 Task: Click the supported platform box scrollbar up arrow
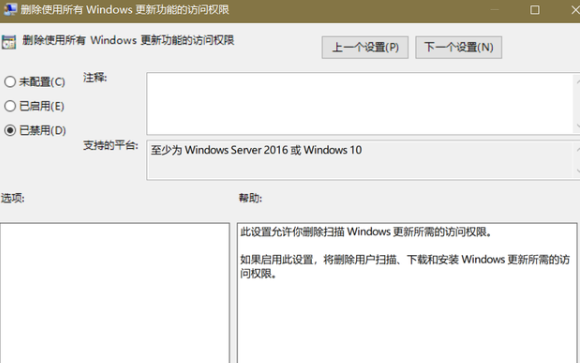[x=577, y=149]
